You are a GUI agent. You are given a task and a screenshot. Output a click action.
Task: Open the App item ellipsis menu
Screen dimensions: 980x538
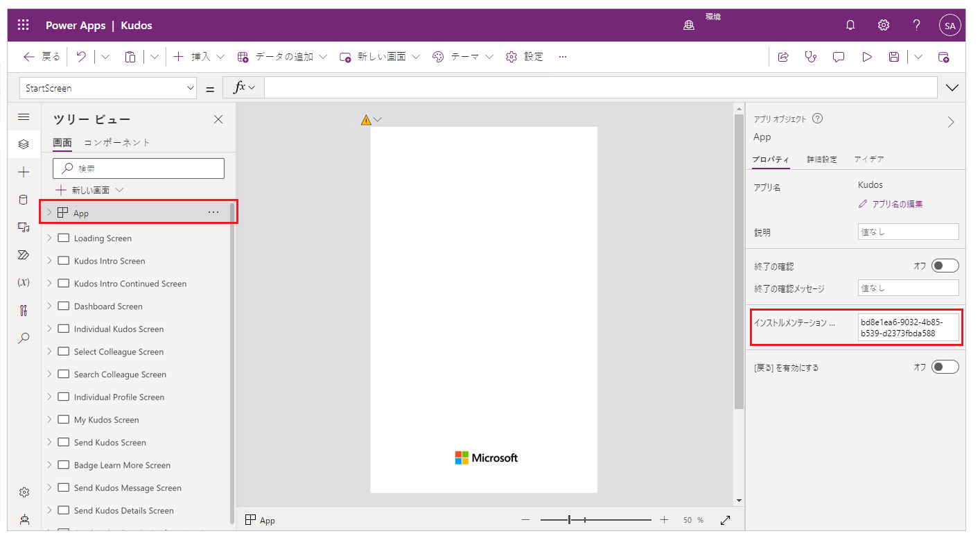[213, 212]
